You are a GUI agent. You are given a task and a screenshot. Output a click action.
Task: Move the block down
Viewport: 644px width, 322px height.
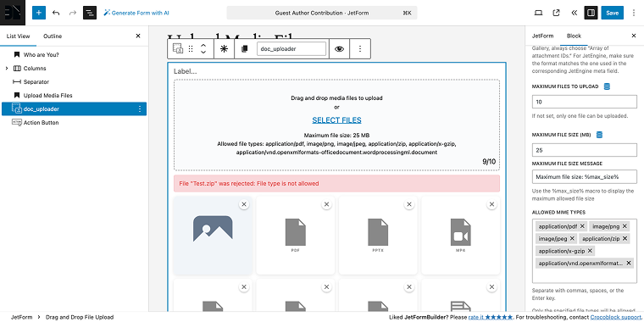203,53
